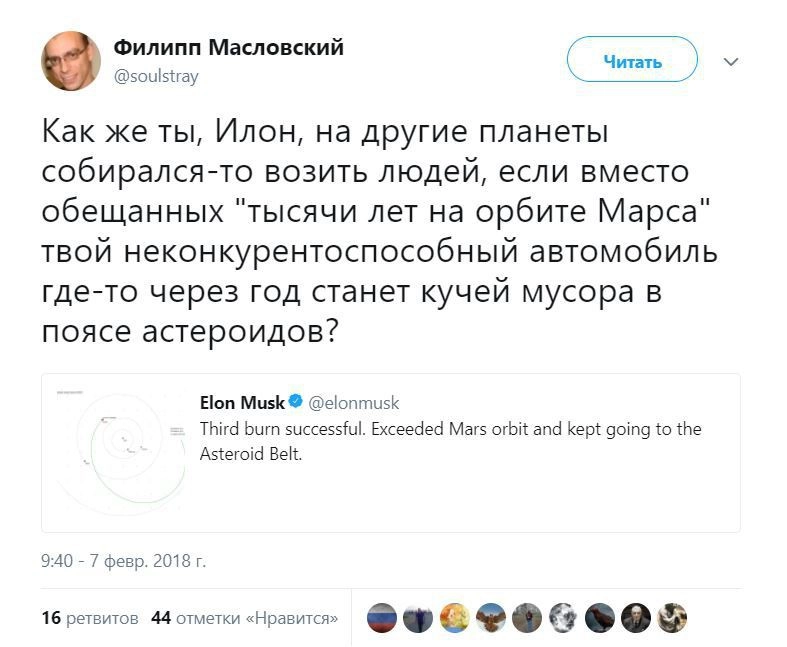This screenshot has width=787, height=647.
Task: Open the Филипп Масловский profile name
Action: [x=229, y=48]
